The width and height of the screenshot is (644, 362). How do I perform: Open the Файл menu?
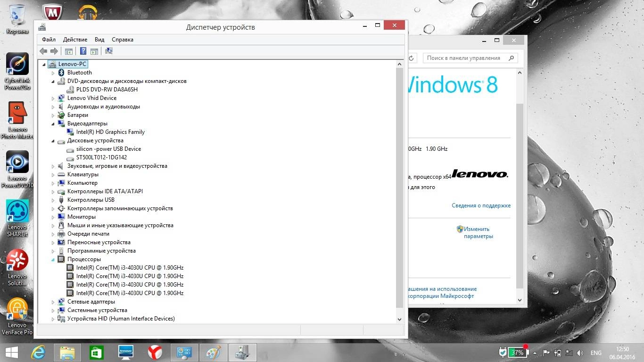pyautogui.click(x=49, y=40)
